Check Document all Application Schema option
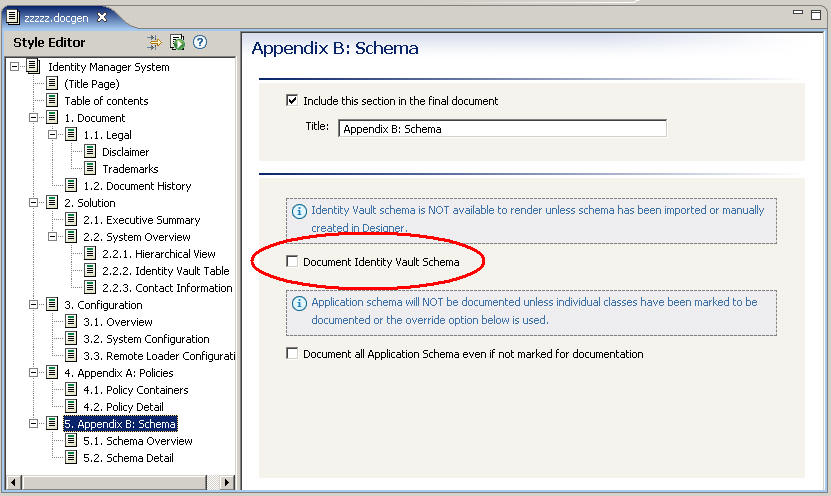The image size is (831, 496). (x=292, y=354)
